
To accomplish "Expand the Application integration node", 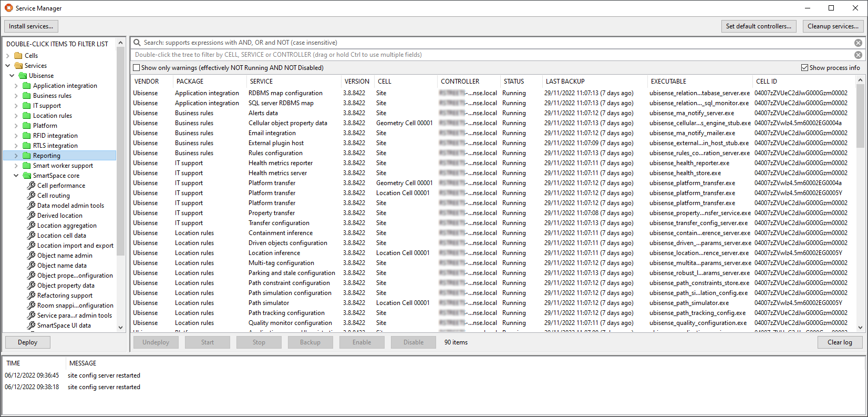I will (x=16, y=86).
